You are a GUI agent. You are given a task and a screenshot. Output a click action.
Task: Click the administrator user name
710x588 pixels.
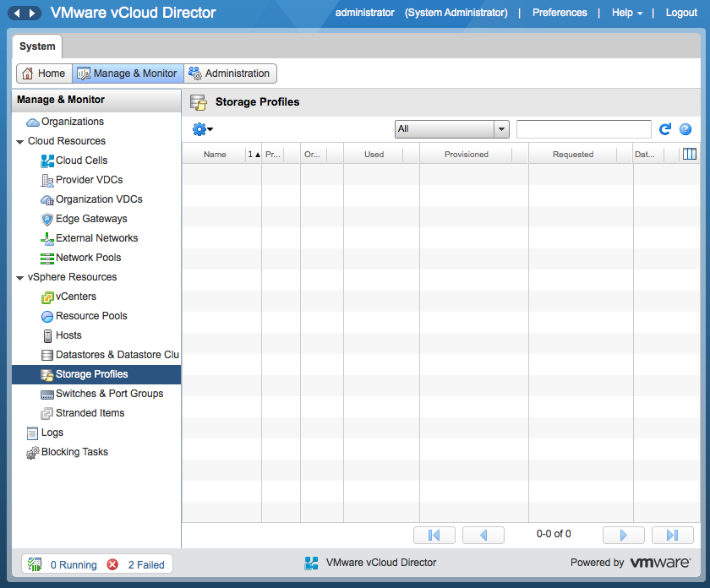click(x=365, y=13)
